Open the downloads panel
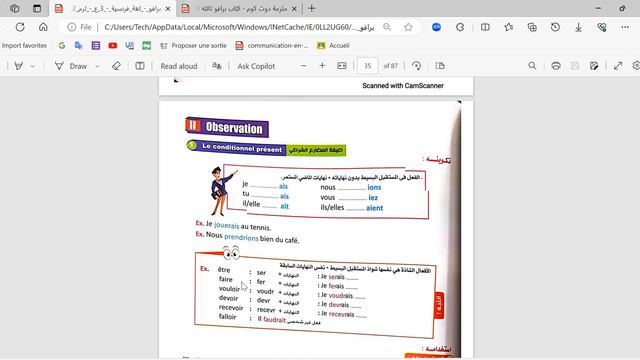 pyautogui.click(x=578, y=27)
